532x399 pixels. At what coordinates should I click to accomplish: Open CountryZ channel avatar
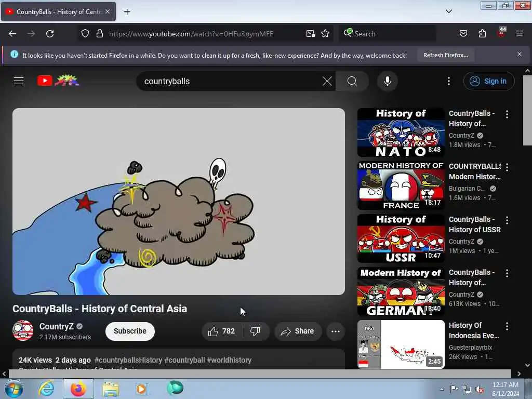23,330
